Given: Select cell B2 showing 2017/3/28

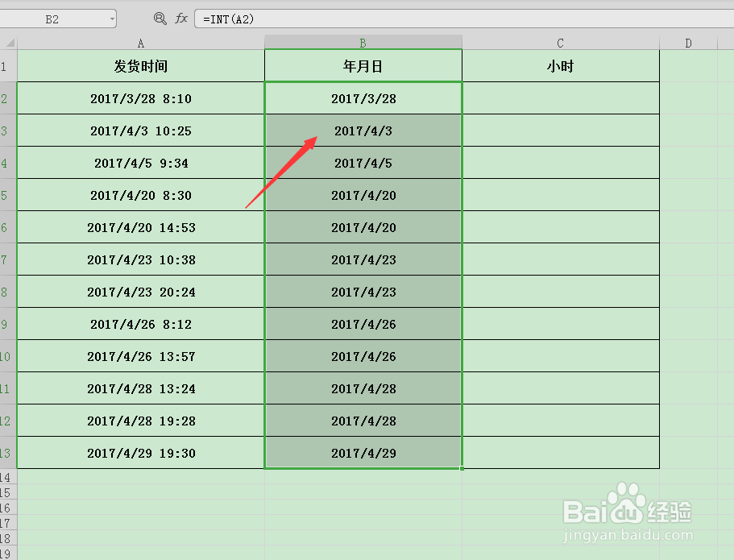Looking at the screenshot, I should click(x=363, y=98).
